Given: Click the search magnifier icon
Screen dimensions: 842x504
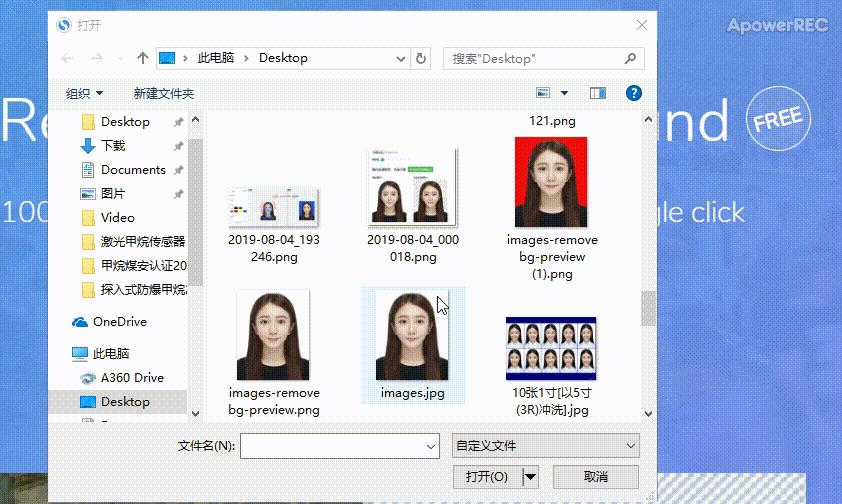Looking at the screenshot, I should (x=630, y=58).
